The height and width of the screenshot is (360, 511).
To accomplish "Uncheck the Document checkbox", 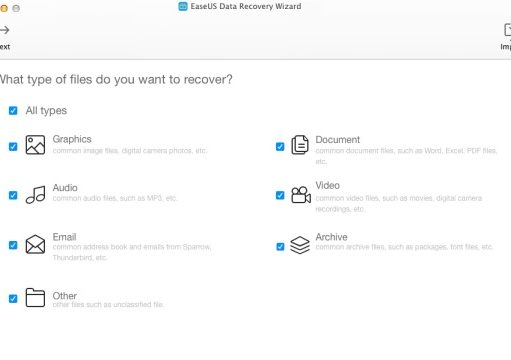I will pos(280,147).
